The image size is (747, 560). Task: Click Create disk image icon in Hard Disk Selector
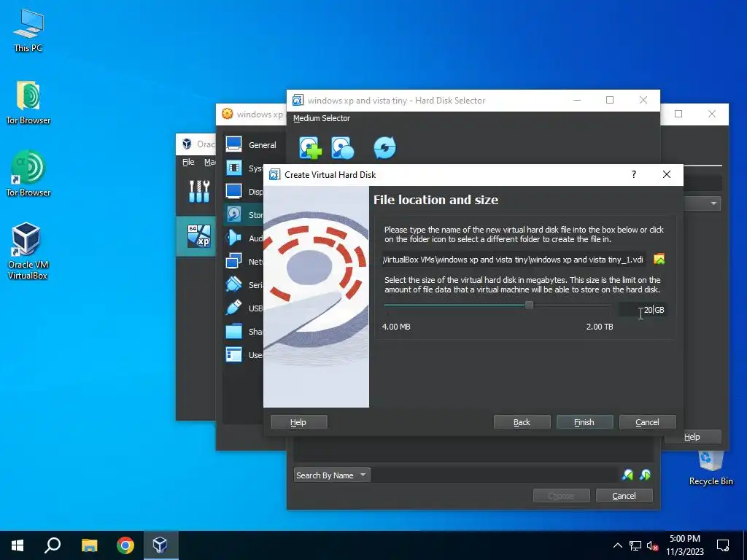point(343,147)
